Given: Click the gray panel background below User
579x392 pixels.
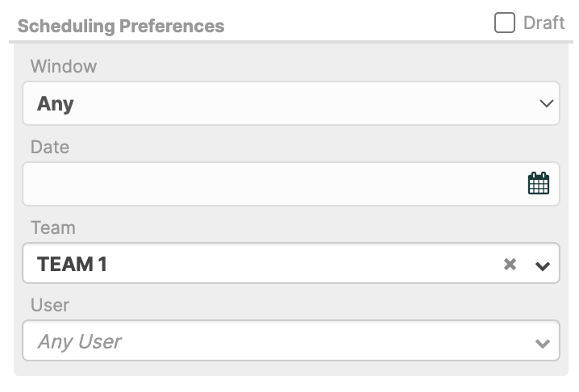Looking at the screenshot, I should pyautogui.click(x=291, y=368).
